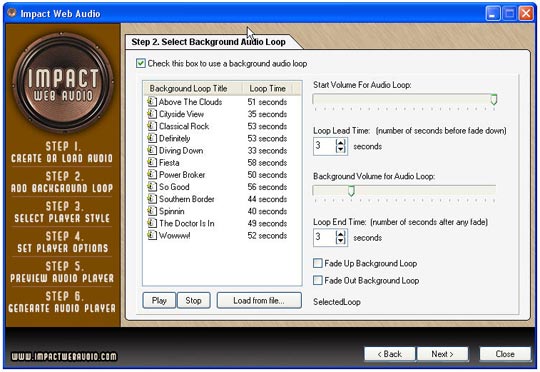
Task: Click the Loop Lead Time seconds field
Action: point(324,146)
